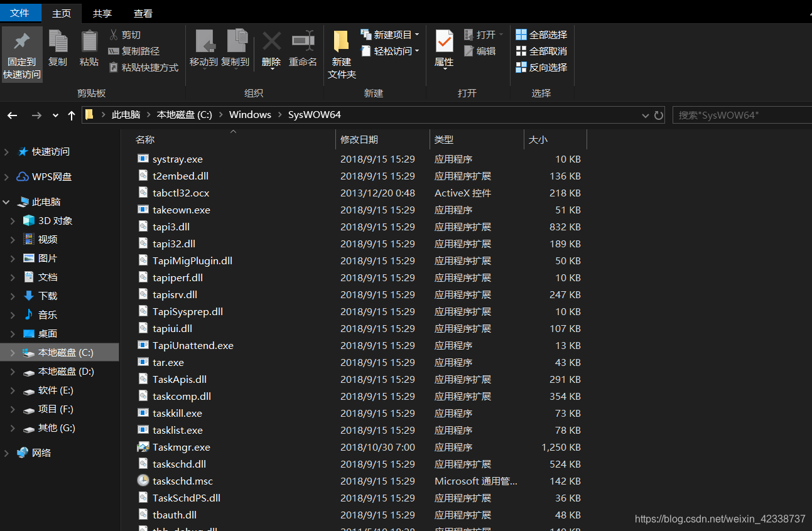Expand Quick access (快速访问) tree node
812x531 pixels.
(x=6, y=152)
